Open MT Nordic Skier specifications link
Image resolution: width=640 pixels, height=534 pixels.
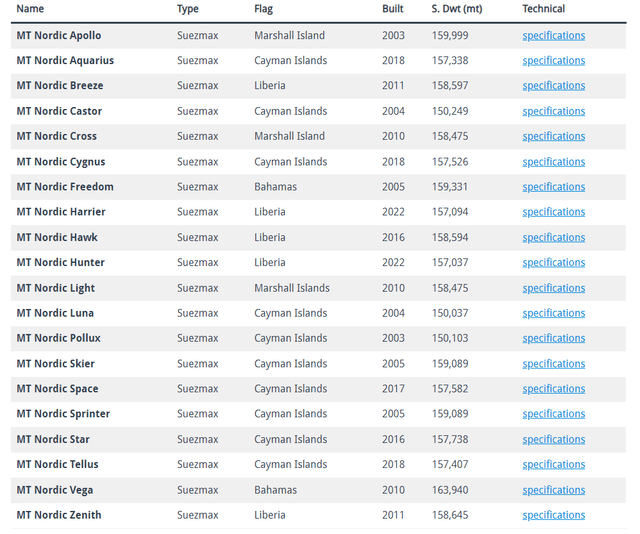(553, 364)
